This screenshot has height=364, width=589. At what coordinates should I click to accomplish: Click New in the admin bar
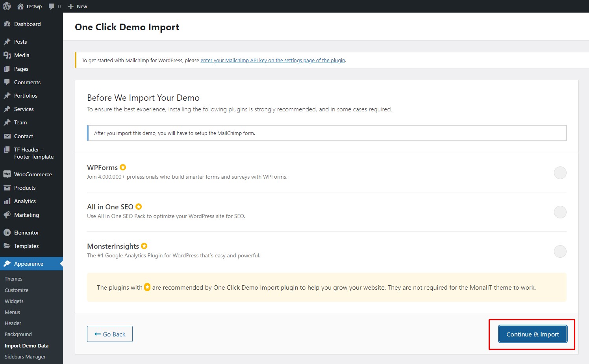pos(82,6)
